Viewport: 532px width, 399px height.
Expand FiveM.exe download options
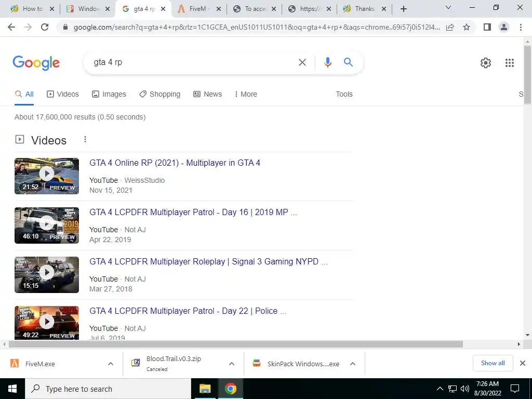tap(111, 364)
